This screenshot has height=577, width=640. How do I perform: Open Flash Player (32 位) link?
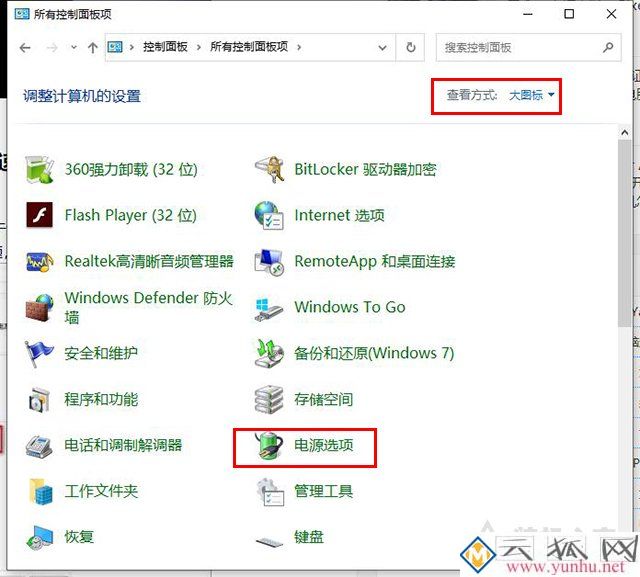131,215
